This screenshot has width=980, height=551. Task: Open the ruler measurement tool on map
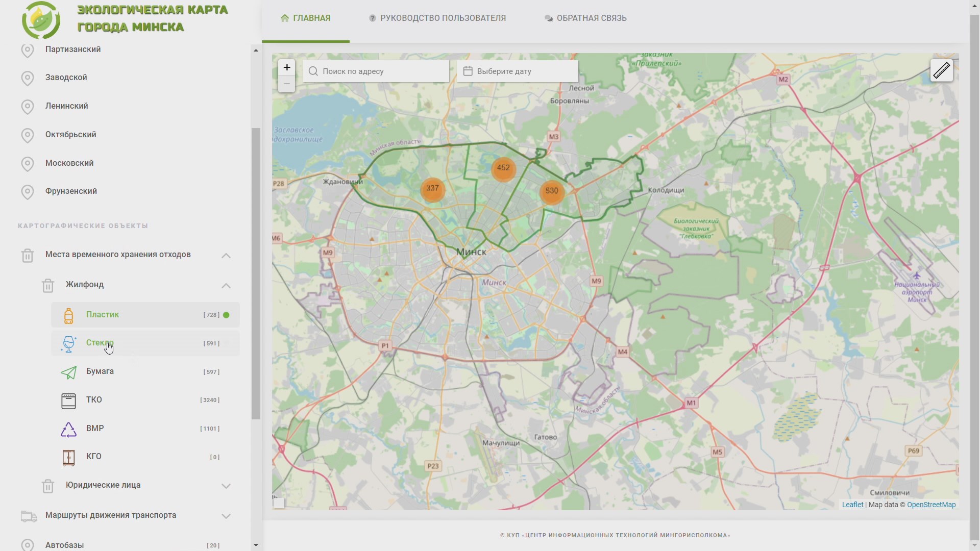point(941,70)
